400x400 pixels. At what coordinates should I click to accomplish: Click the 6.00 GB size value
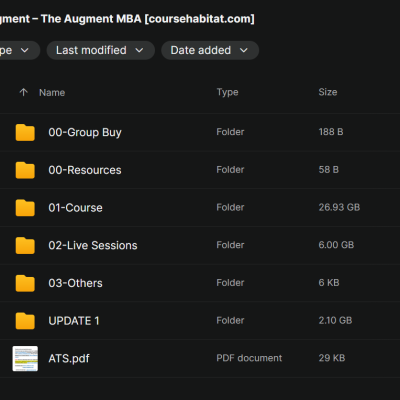click(336, 245)
